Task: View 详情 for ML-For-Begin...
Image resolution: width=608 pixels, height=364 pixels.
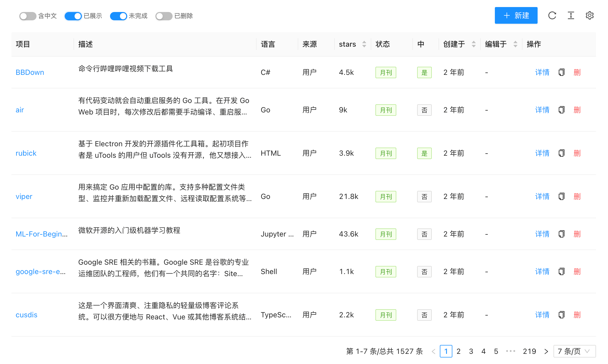Action: click(x=542, y=234)
